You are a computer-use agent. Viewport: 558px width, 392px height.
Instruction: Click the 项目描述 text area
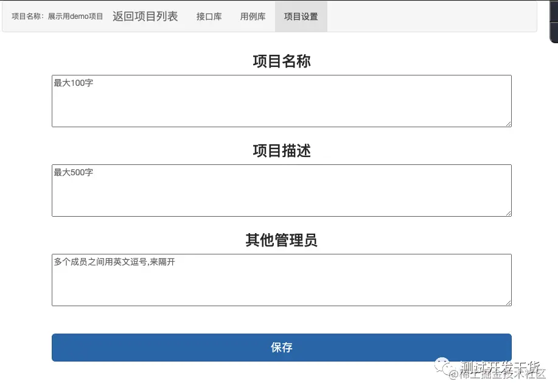pyautogui.click(x=281, y=190)
